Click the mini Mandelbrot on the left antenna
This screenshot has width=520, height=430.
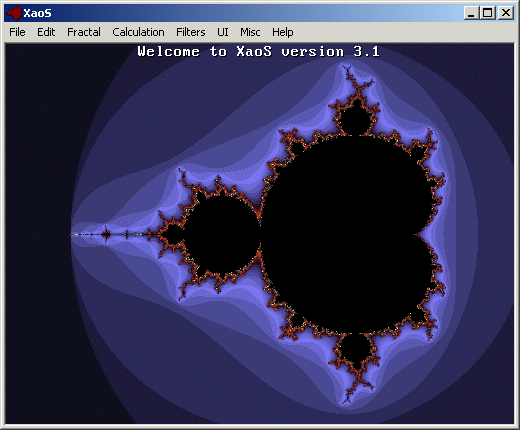106,235
